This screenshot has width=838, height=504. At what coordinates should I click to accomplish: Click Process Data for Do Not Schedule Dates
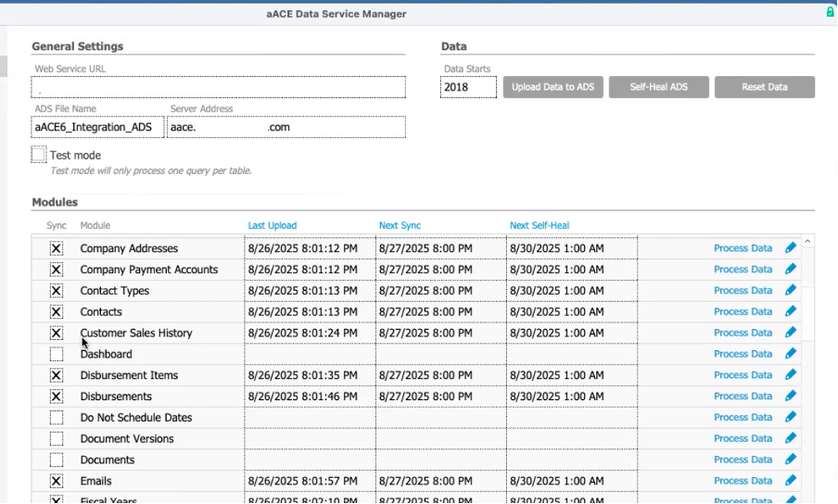tap(743, 417)
